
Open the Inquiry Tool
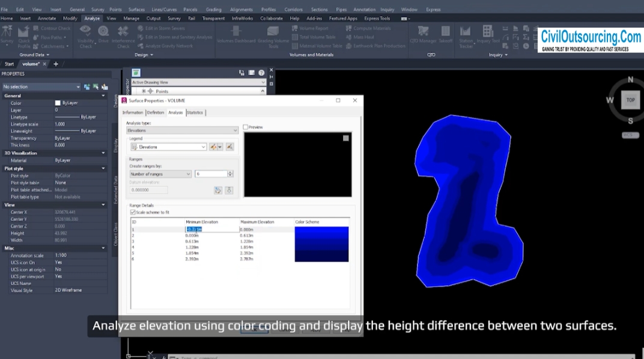(488, 34)
